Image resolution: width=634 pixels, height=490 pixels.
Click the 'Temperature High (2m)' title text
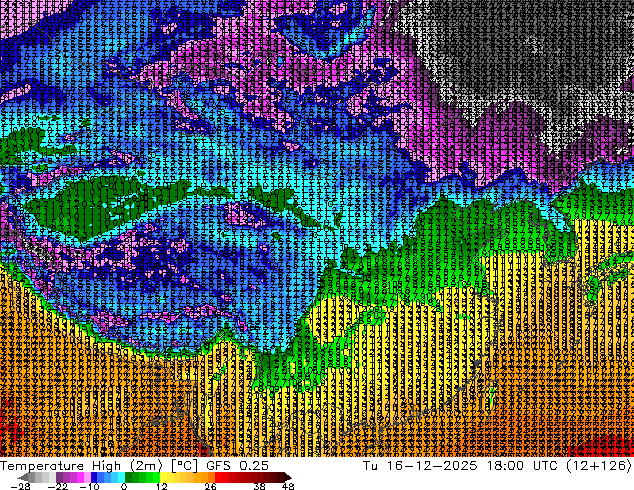tap(81, 466)
